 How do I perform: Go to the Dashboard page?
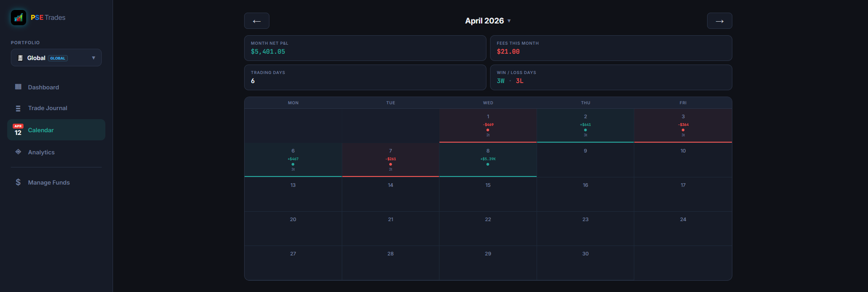click(43, 88)
